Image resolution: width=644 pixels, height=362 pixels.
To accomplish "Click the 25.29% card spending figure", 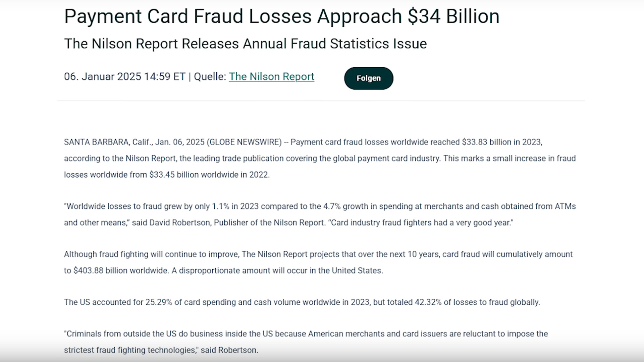I will click(158, 302).
